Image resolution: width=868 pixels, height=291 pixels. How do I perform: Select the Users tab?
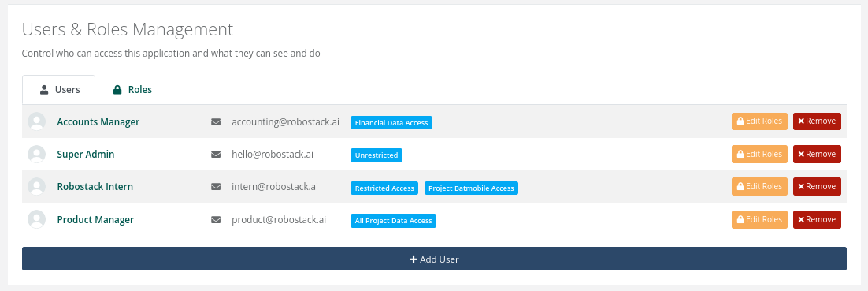click(x=58, y=90)
